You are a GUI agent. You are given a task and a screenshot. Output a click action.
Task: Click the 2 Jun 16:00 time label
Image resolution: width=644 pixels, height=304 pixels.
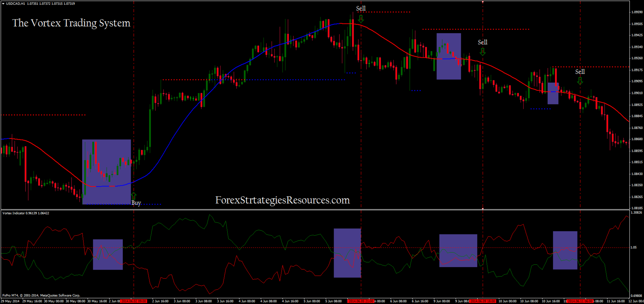(x=160, y=301)
